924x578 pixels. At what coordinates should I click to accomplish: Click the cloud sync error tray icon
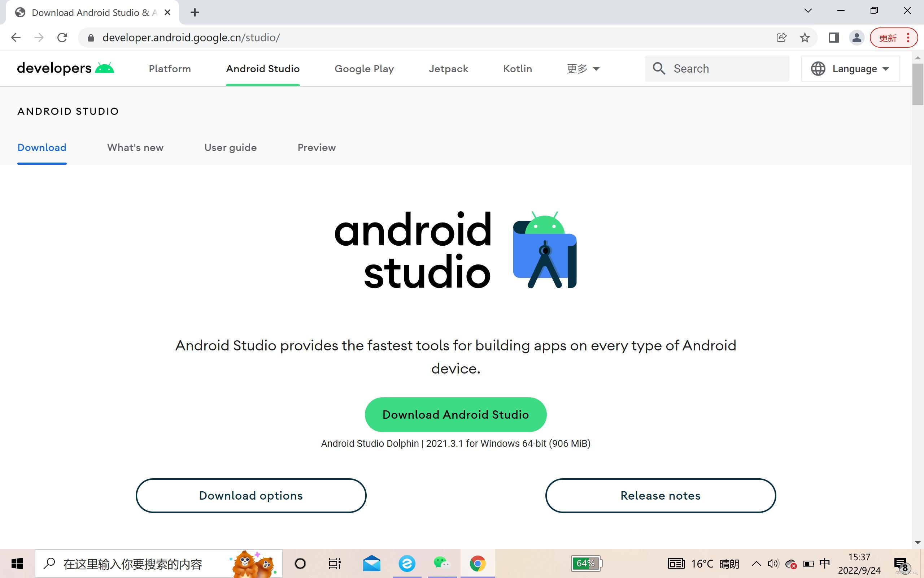coord(791,564)
